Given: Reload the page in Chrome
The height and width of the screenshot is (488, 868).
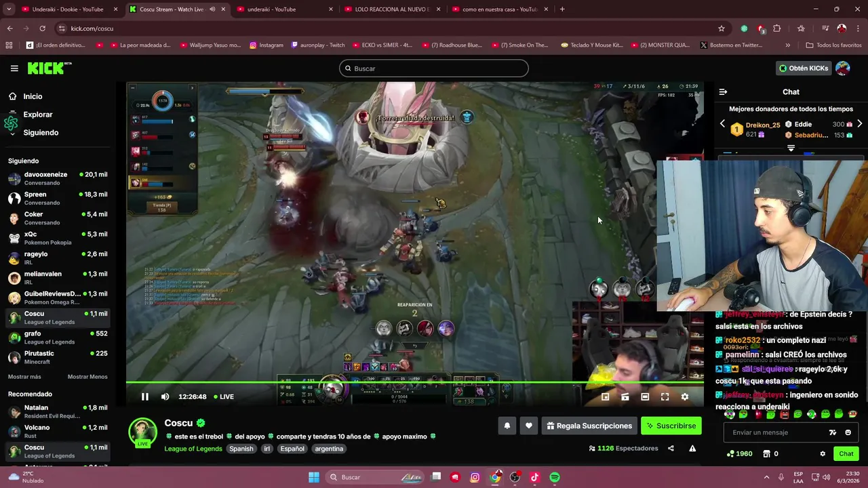Looking at the screenshot, I should click(42, 28).
